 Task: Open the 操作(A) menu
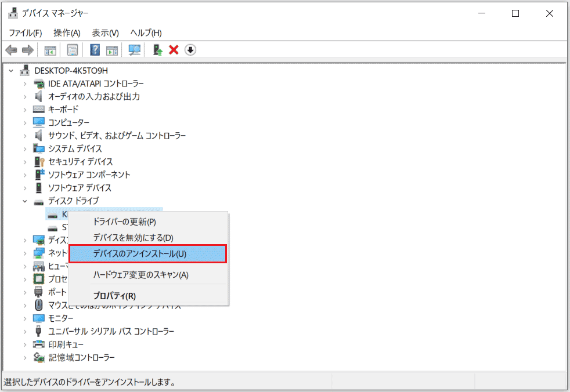click(x=67, y=33)
